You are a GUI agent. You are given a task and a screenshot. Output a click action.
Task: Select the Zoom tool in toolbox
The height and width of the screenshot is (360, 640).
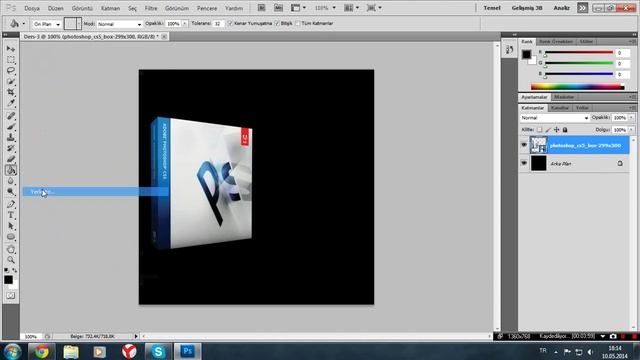[11, 260]
